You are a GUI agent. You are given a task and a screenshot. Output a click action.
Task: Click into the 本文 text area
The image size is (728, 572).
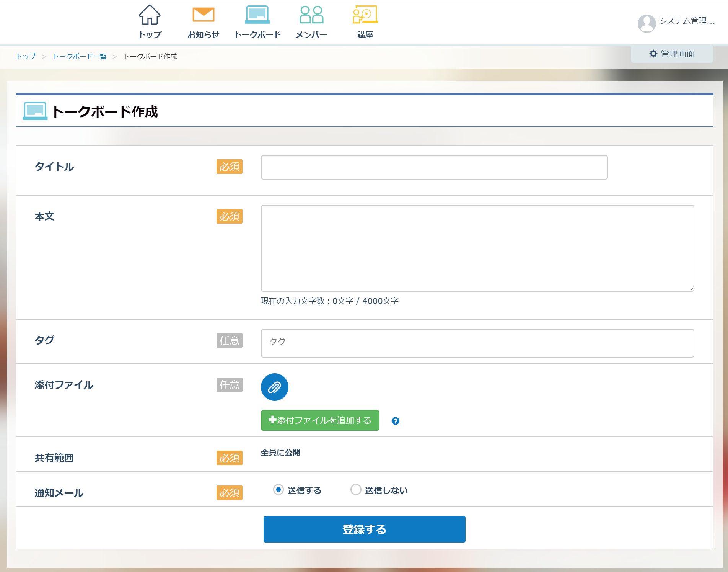477,248
